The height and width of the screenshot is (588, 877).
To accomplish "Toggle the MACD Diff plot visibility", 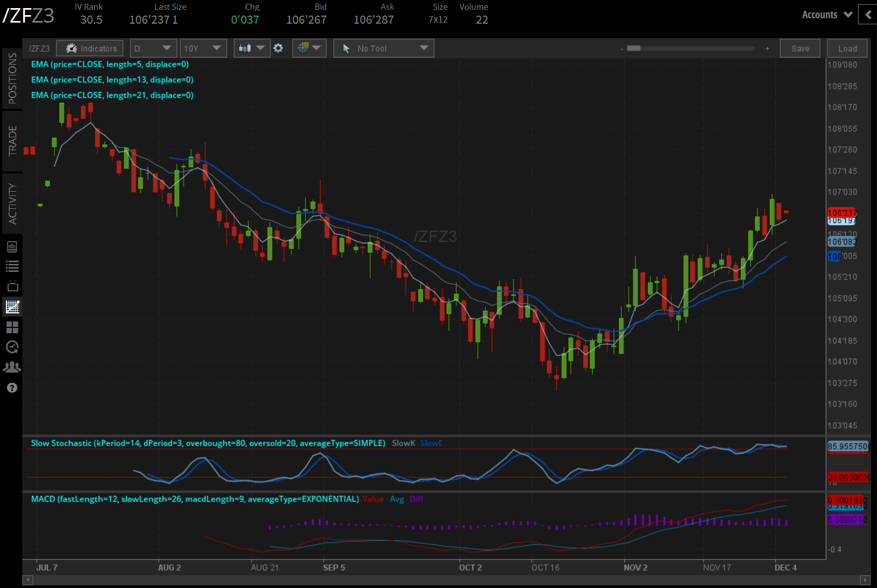I will 416,499.
